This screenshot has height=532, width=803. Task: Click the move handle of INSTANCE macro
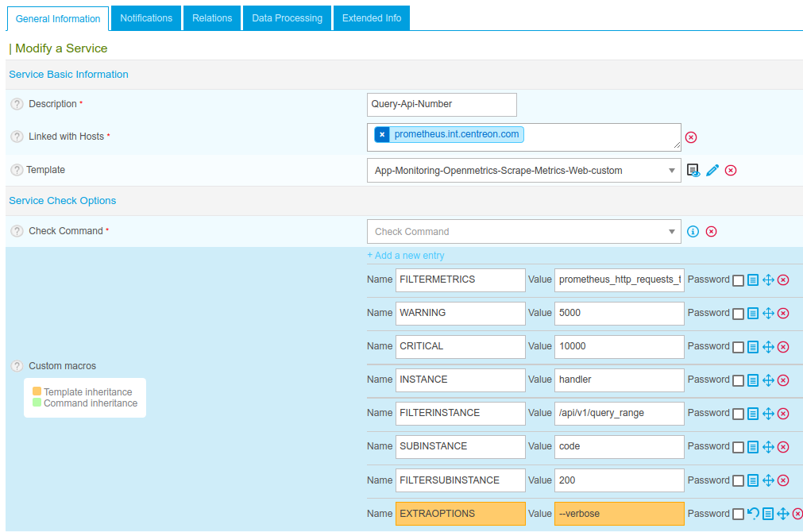(x=768, y=380)
